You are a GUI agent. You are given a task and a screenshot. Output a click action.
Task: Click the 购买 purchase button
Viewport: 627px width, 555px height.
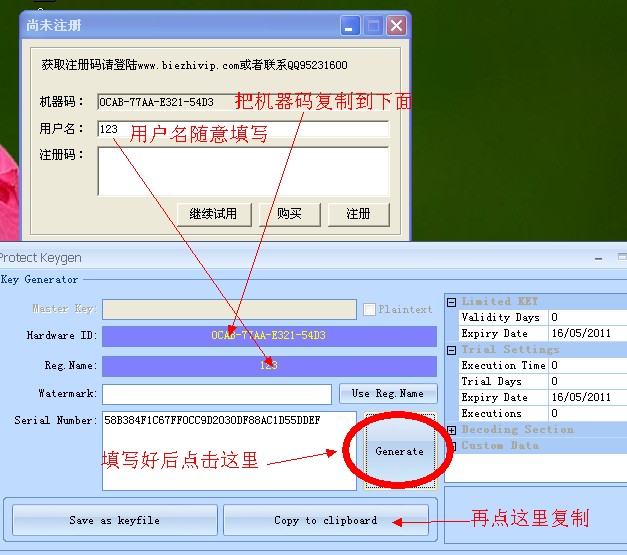[x=289, y=214]
